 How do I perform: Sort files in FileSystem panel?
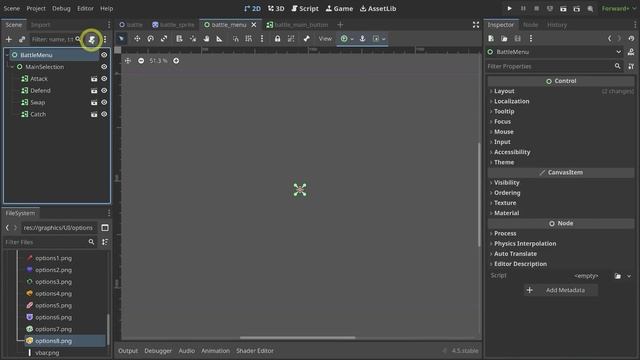point(105,242)
